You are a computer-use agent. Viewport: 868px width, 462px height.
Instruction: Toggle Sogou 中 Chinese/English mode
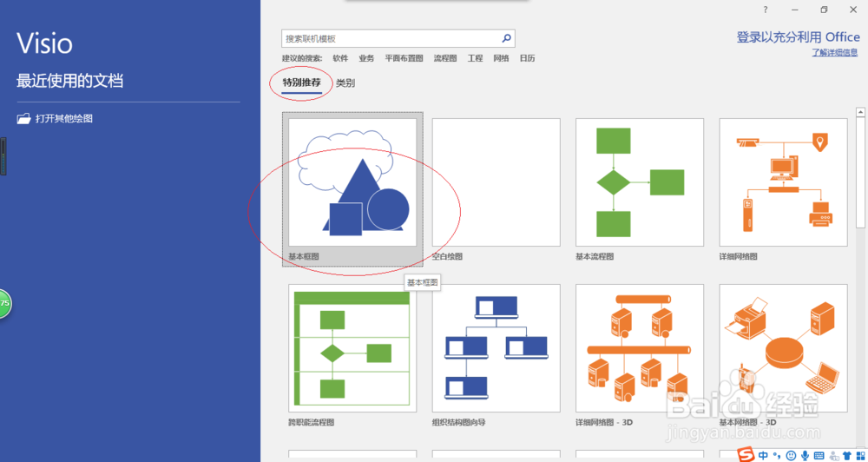(763, 455)
